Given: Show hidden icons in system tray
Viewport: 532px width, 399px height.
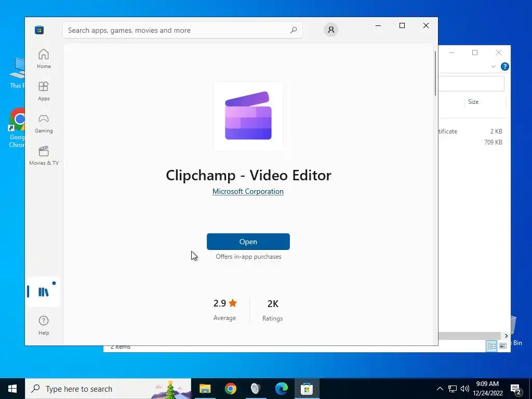Looking at the screenshot, I should (x=440, y=389).
